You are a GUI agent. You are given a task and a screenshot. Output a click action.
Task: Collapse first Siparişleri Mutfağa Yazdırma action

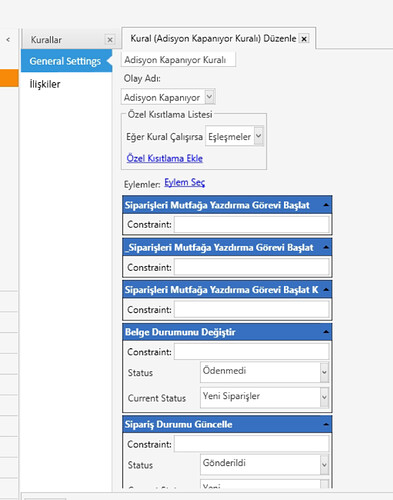[326, 205]
